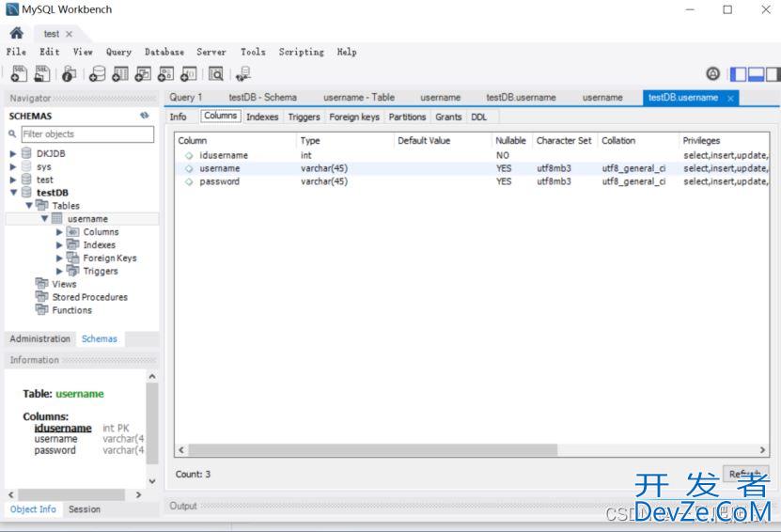Screen dimensions: 781x532
Task: Create new function toolbar icon
Action: point(188,73)
